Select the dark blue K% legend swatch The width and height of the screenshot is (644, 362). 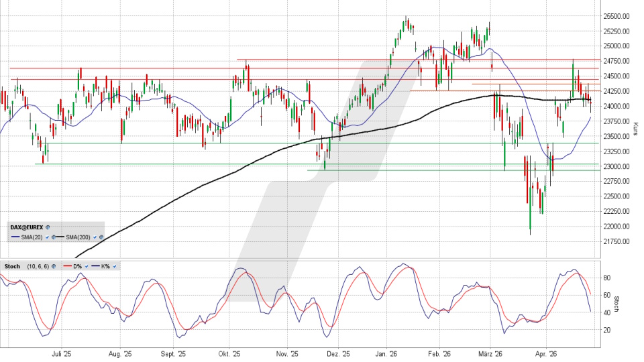(97, 266)
